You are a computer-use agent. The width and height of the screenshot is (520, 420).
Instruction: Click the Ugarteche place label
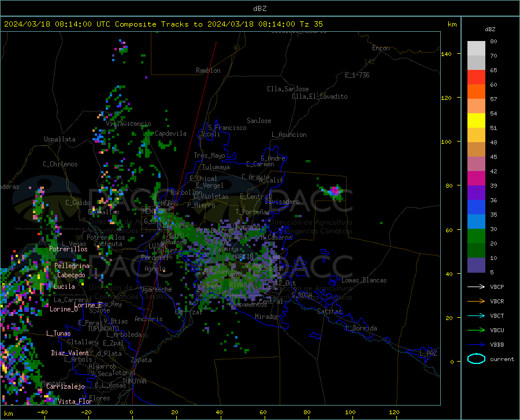(x=156, y=289)
